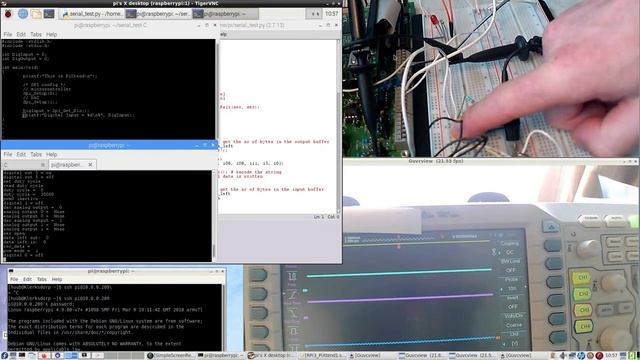Viewport: 640px width, 360px height.
Task: Open File menu in the bottom ssh terminal
Action: click(14, 279)
